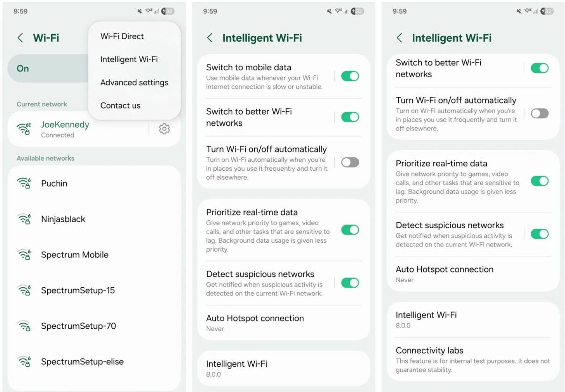Tap the Wi-Fi icon beside SpectrumSetup-elise
Image resolution: width=565 pixels, height=392 pixels.
(x=24, y=362)
